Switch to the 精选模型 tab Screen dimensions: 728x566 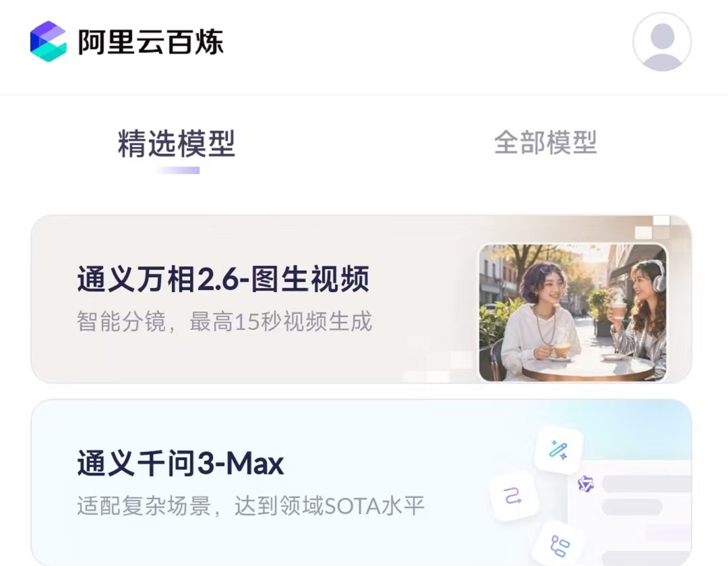click(177, 143)
